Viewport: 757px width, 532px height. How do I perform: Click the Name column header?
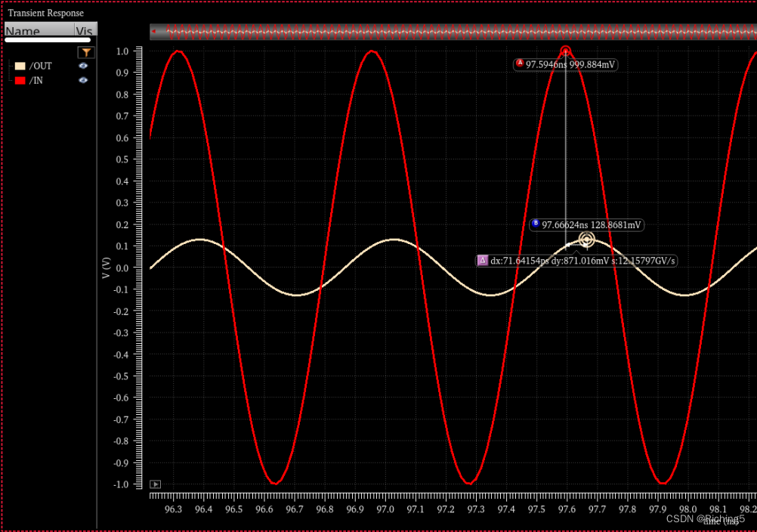tap(39, 29)
